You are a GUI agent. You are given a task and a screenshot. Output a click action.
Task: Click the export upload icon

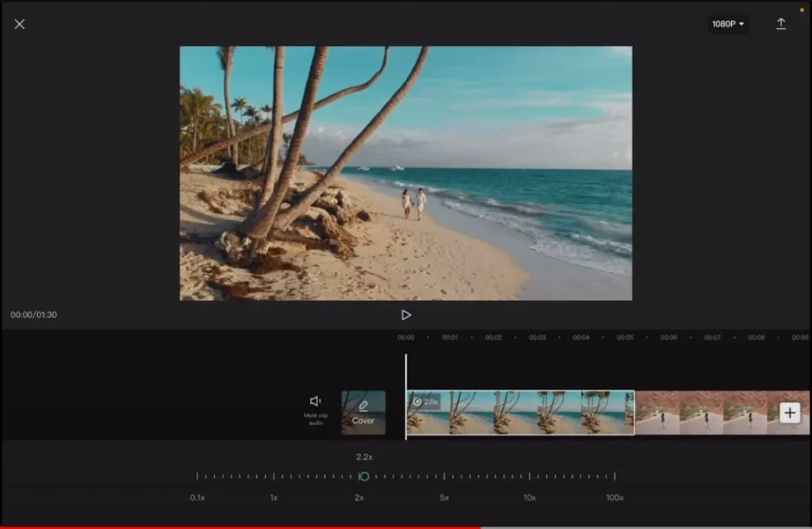coord(781,24)
